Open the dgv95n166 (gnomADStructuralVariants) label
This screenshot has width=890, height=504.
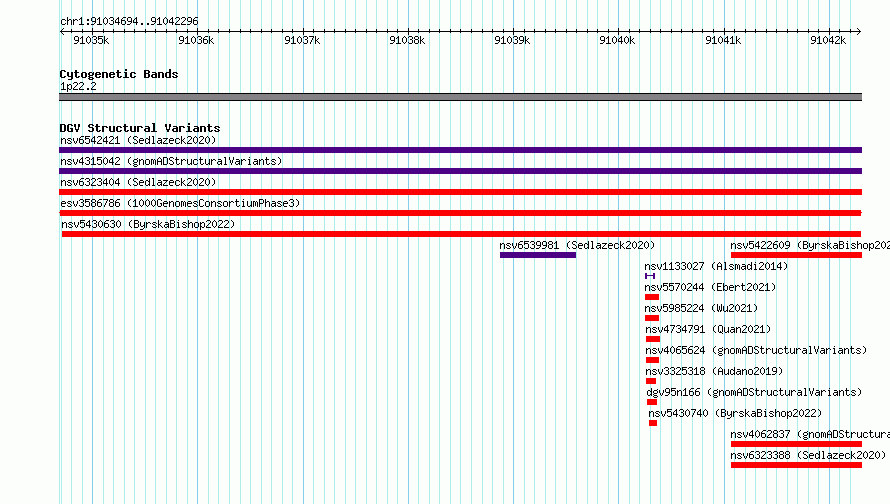754,392
